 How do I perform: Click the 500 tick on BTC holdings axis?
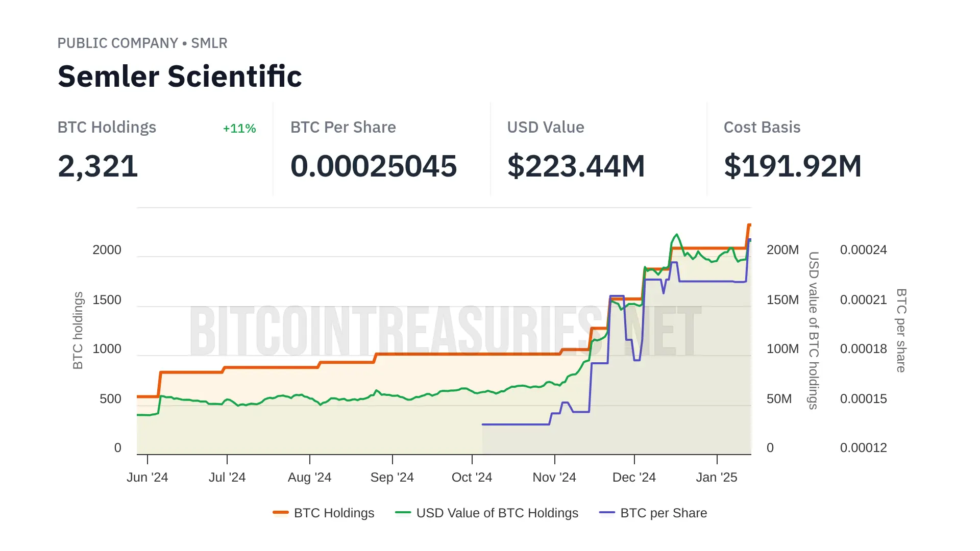(x=110, y=399)
